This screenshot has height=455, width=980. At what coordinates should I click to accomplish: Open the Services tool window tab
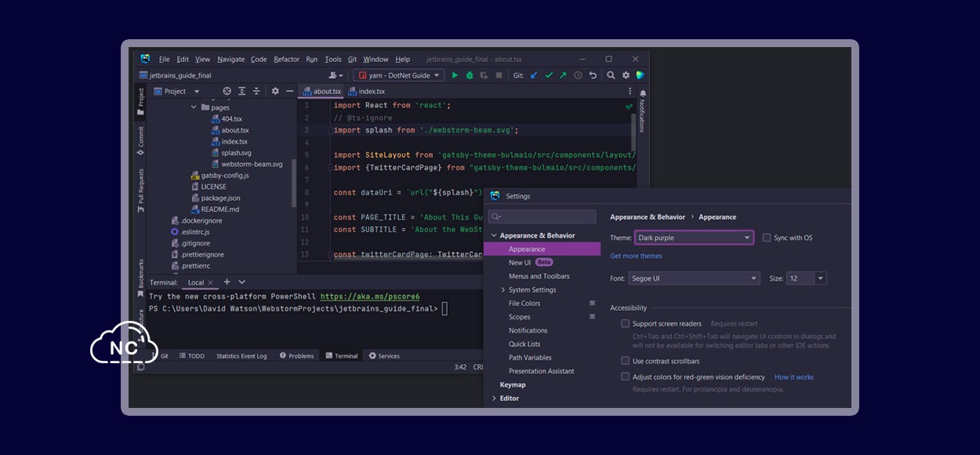[384, 356]
